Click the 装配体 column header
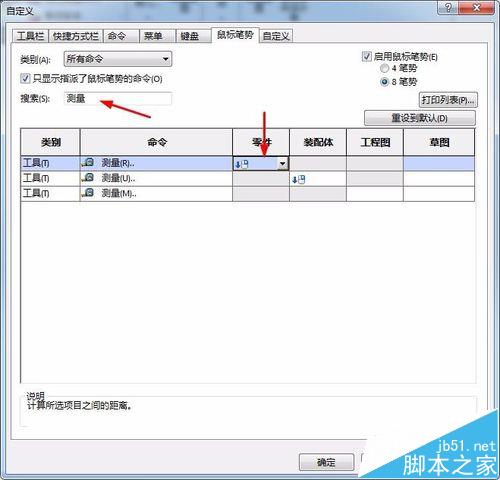 318,142
